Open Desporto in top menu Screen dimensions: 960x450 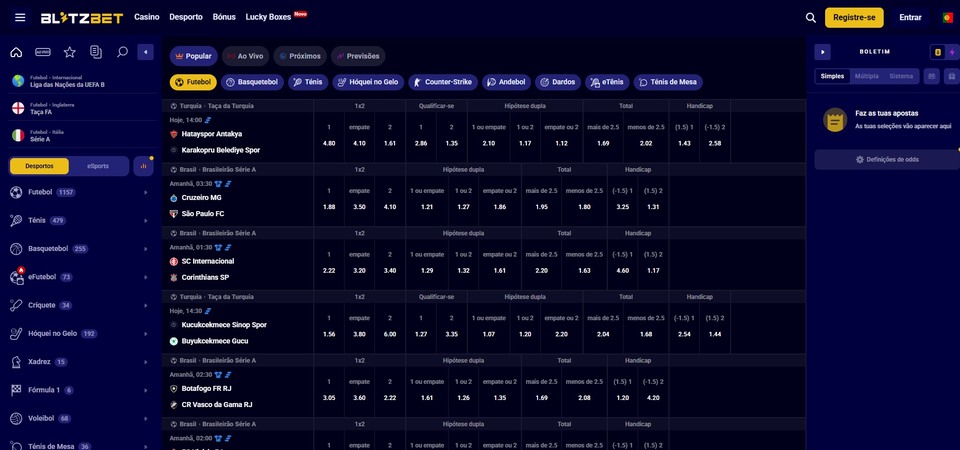coord(186,17)
